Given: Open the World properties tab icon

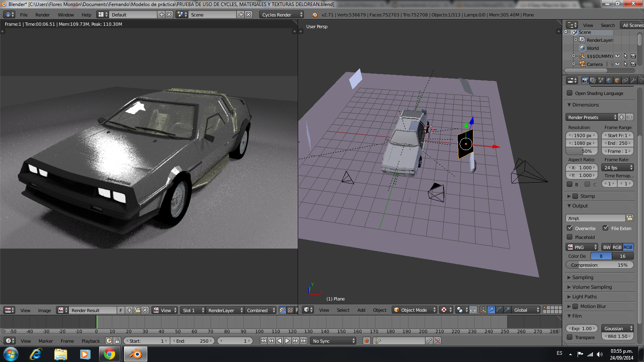Looking at the screenshot, I should [609, 80].
